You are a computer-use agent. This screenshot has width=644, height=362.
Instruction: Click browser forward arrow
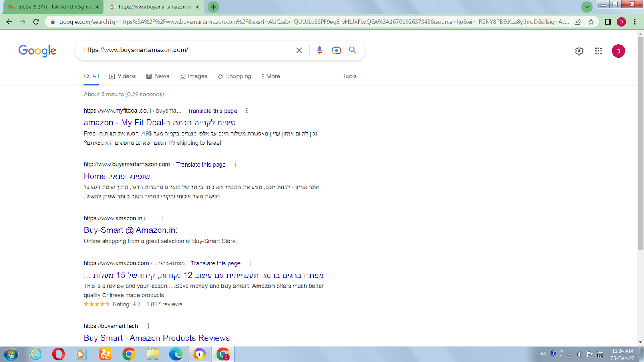click(x=23, y=22)
